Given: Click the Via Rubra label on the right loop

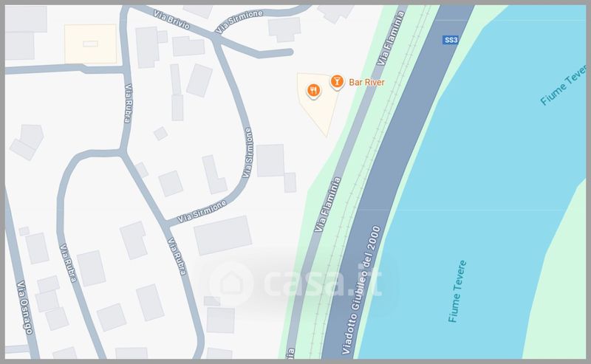Looking at the screenshot, I should click(177, 256).
